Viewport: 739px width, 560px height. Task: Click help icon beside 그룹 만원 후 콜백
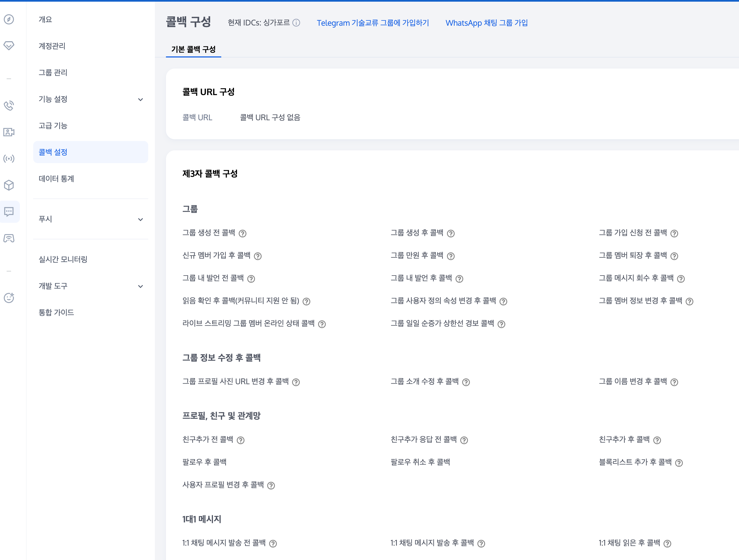451,256
